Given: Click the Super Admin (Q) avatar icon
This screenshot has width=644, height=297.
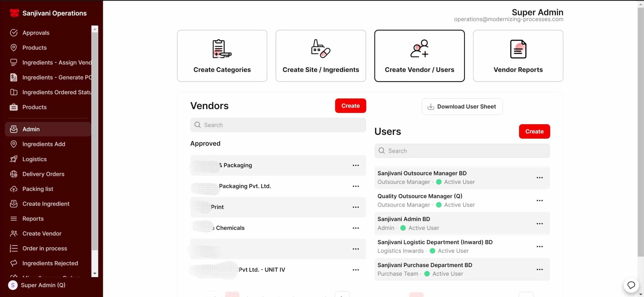Looking at the screenshot, I should point(13,285).
